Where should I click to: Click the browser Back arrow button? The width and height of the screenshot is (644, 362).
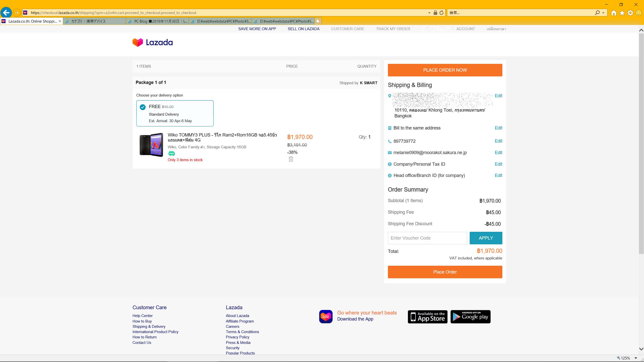(x=6, y=12)
